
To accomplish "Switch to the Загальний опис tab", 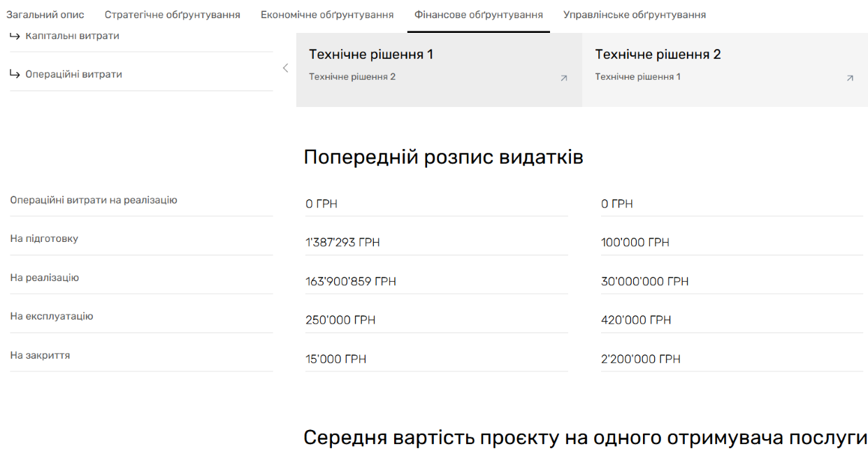I will pos(45,15).
